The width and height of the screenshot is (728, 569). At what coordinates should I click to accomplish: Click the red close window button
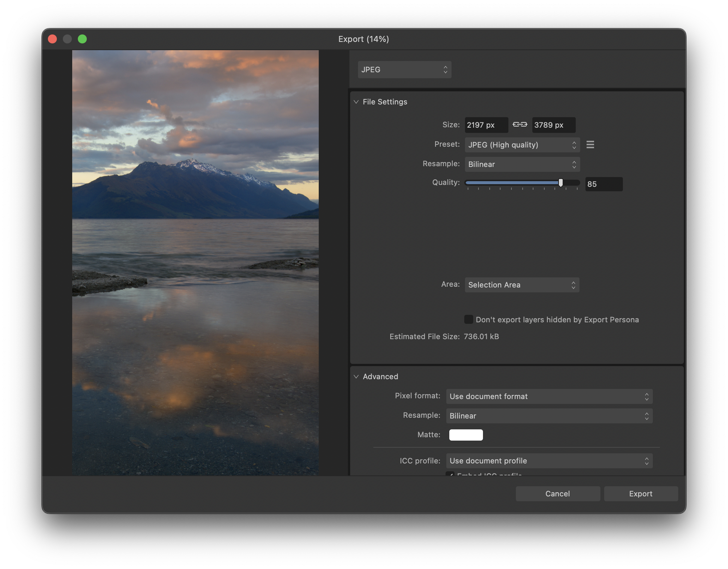(52, 39)
